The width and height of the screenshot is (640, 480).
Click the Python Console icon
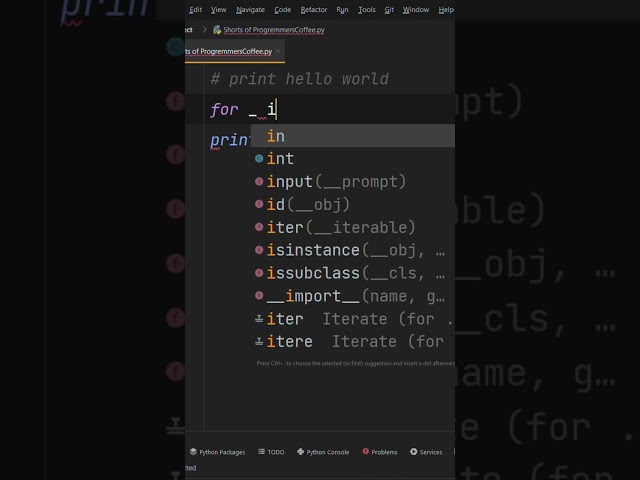point(300,451)
